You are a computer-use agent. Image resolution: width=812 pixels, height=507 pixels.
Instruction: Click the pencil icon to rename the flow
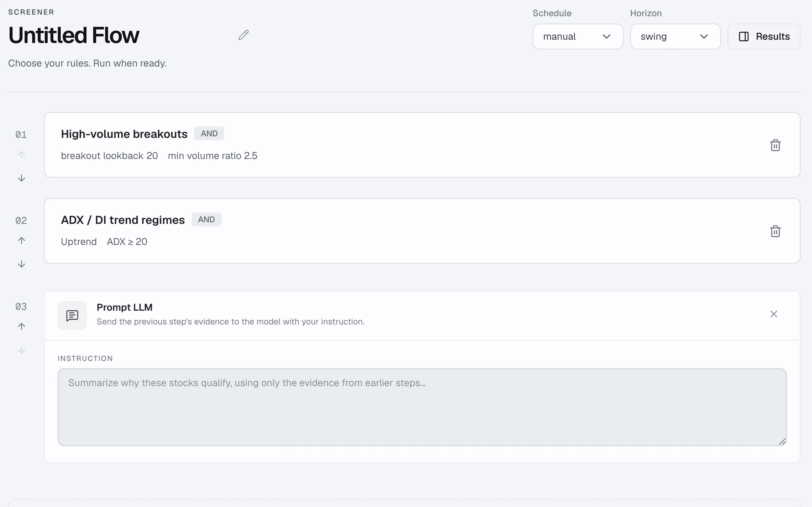point(244,35)
